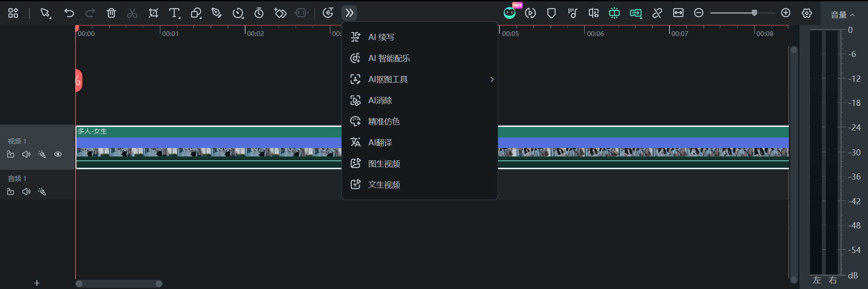
Task: Toggle the clip link/unlink icon
Action: click(657, 13)
